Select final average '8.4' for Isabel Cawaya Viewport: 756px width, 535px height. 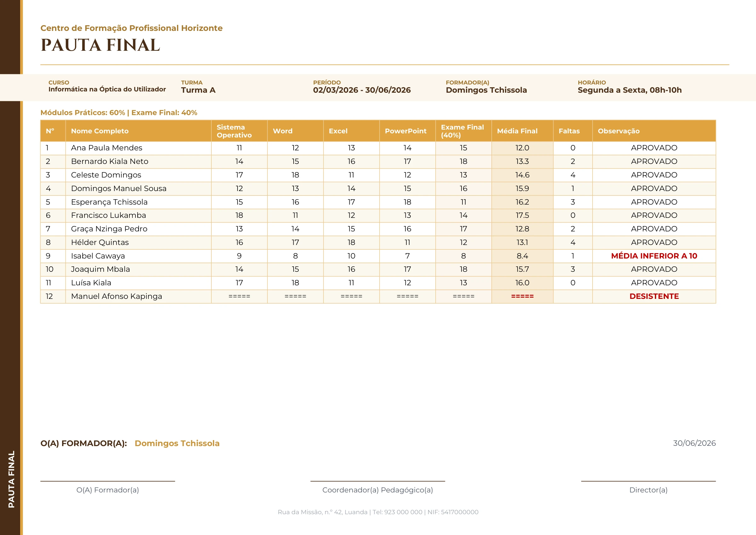[x=522, y=256]
